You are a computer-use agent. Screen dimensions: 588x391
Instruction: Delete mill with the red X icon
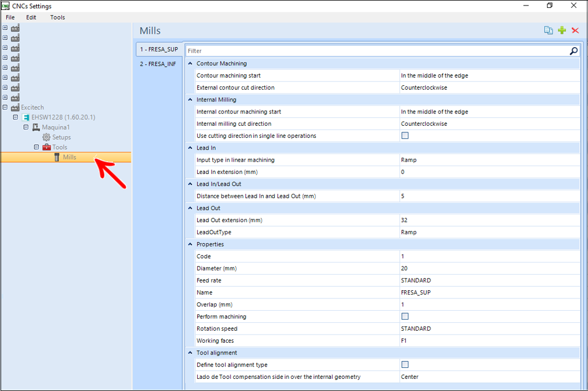pyautogui.click(x=575, y=30)
